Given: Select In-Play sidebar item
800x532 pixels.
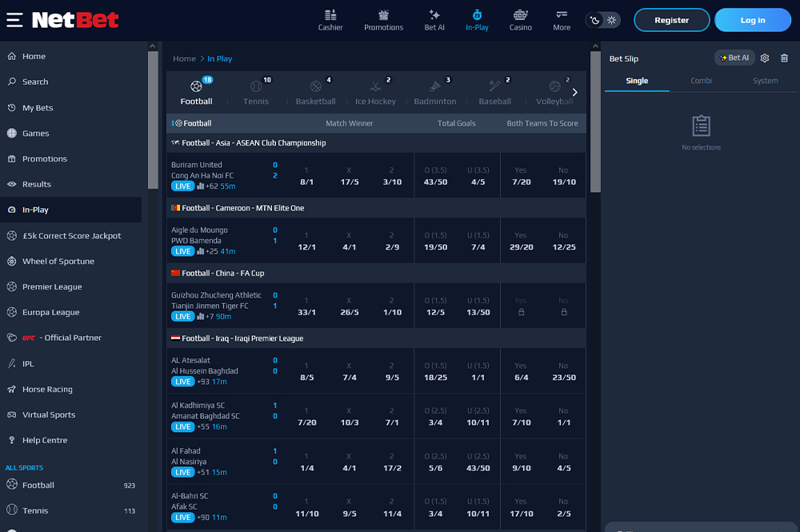Looking at the screenshot, I should pyautogui.click(x=71, y=210).
